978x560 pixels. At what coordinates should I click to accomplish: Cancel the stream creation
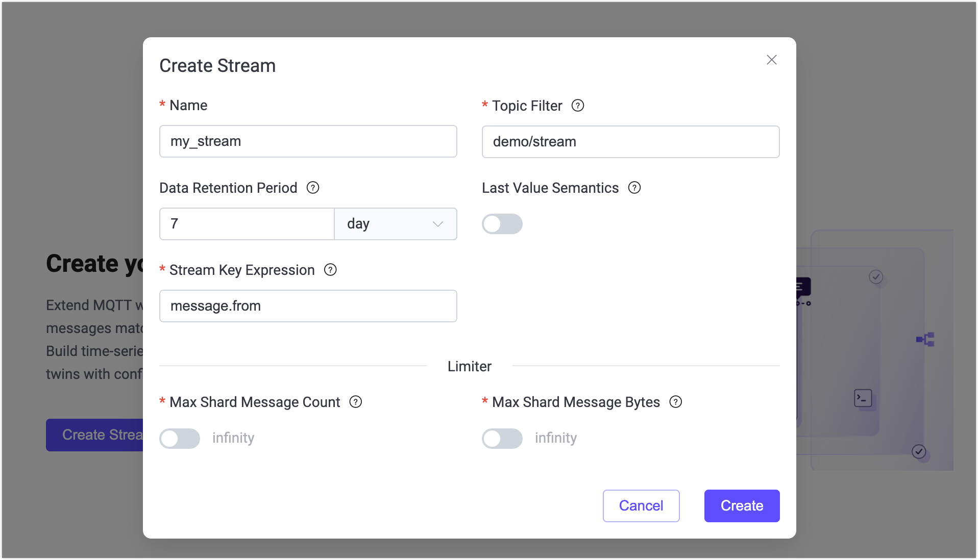tap(641, 505)
